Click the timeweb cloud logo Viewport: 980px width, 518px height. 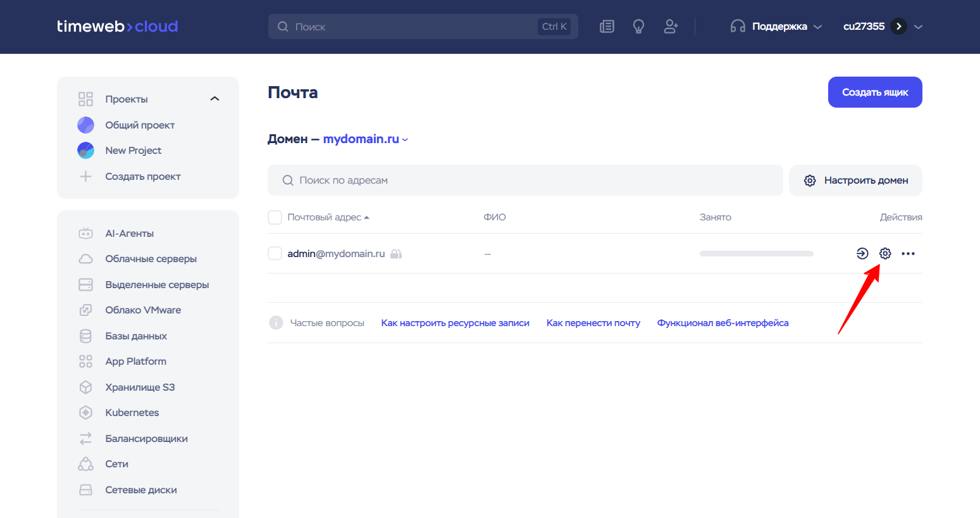tap(118, 27)
